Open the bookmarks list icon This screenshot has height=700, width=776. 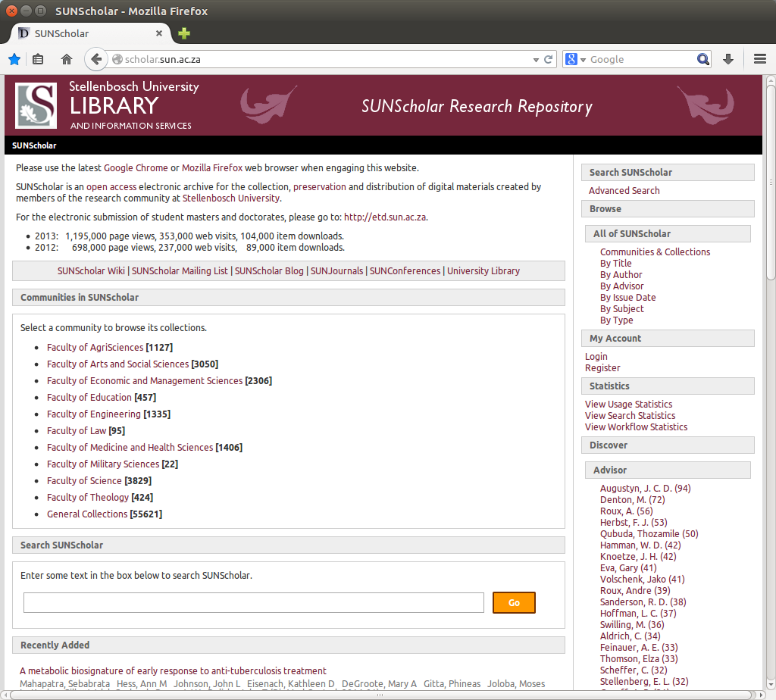(x=38, y=59)
